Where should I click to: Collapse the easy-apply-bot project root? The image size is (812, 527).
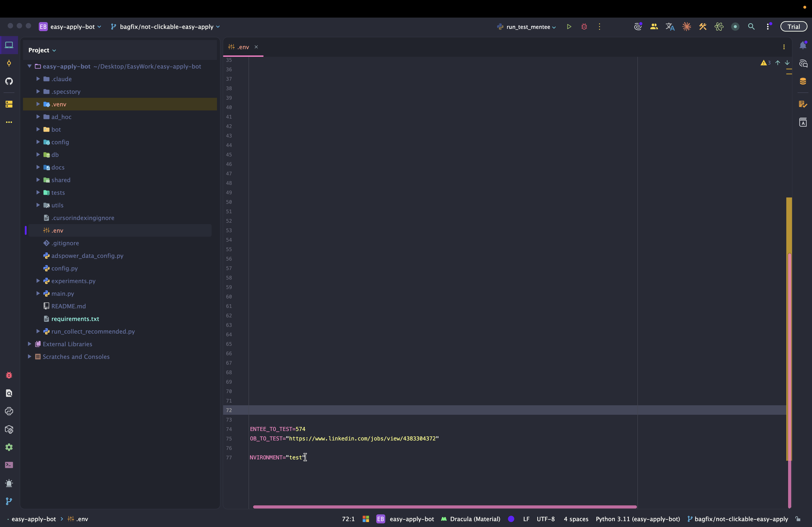pyautogui.click(x=30, y=66)
